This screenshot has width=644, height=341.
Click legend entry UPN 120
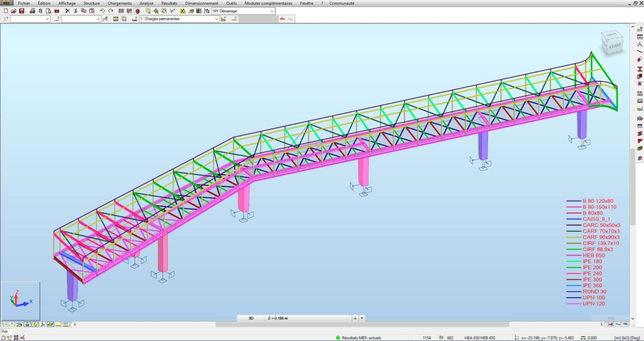click(594, 303)
